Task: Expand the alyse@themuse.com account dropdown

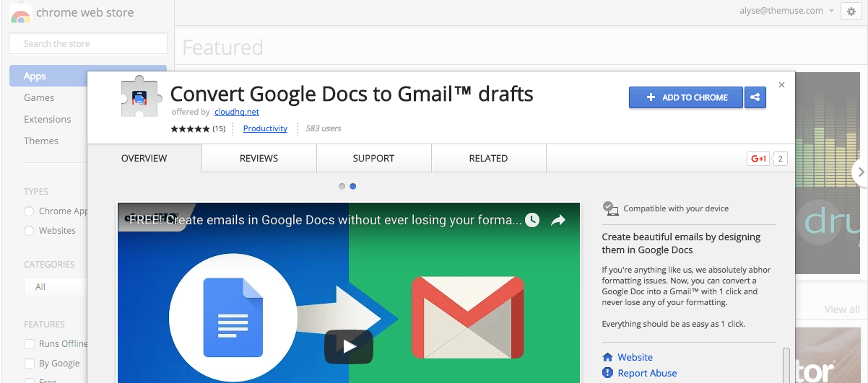Action: tap(786, 11)
